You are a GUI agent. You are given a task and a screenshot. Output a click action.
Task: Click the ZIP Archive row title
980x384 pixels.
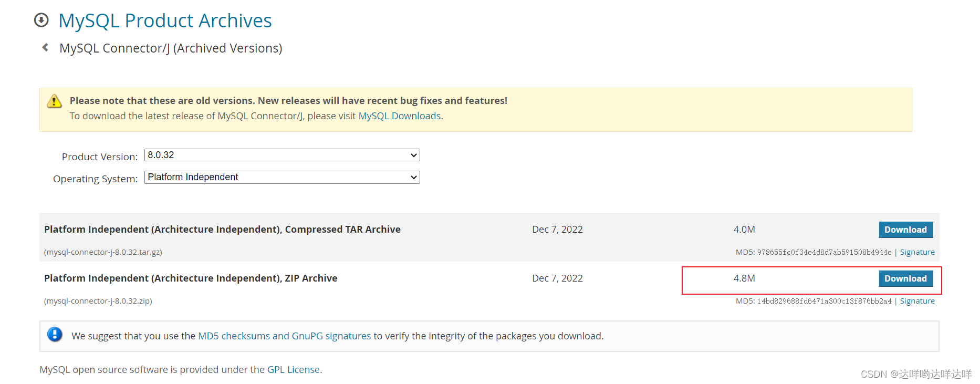(x=191, y=278)
